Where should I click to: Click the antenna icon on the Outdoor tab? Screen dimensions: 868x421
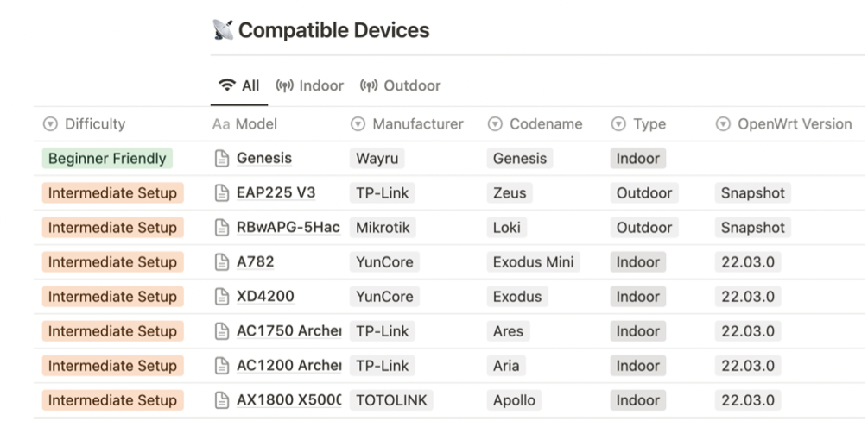click(x=369, y=85)
